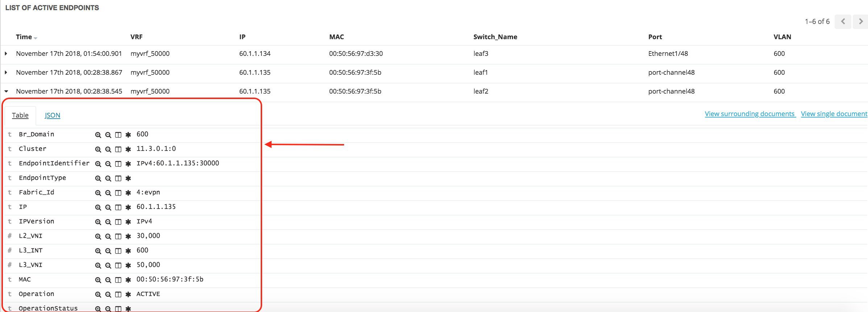The width and height of the screenshot is (868, 312).
Task: Open View surrounding documents link
Action: pyautogui.click(x=749, y=114)
